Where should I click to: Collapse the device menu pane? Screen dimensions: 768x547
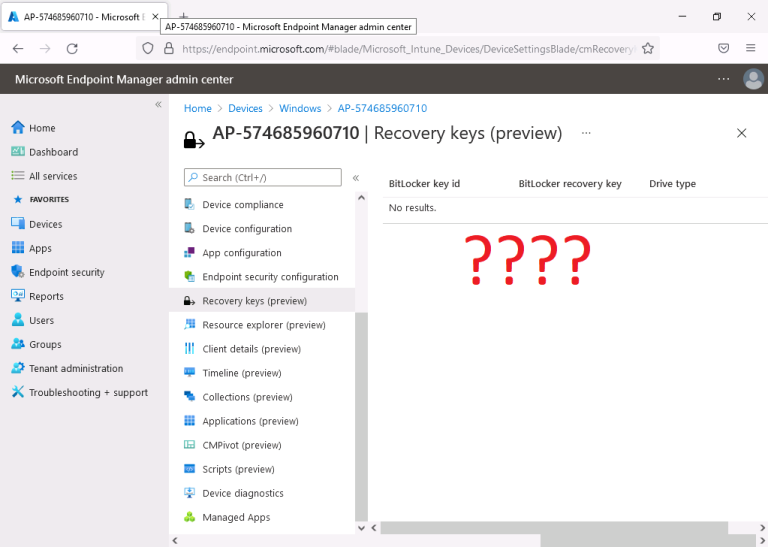355,178
